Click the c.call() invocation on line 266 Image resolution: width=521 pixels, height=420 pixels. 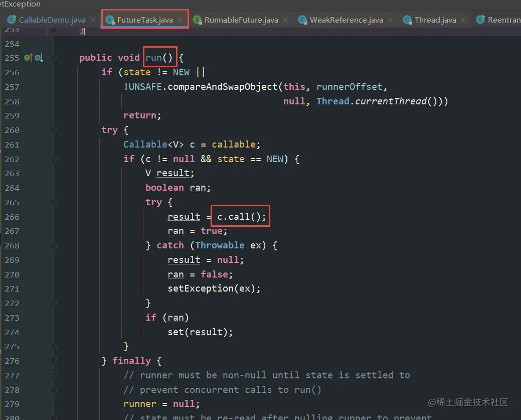point(241,216)
